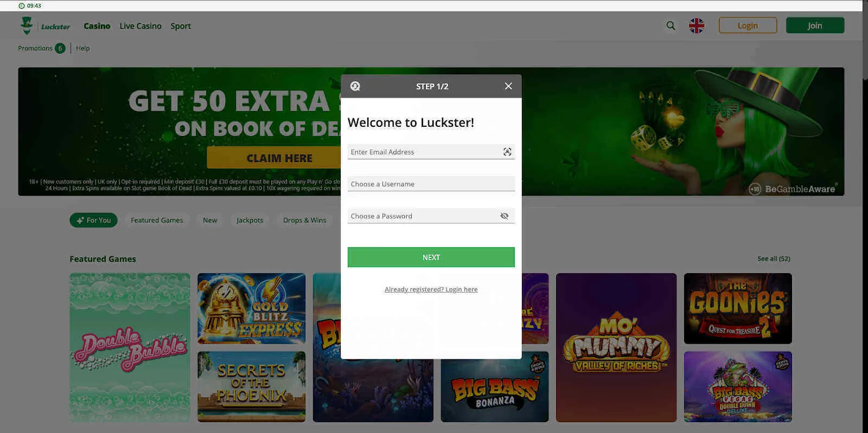This screenshot has height=433, width=868.
Task: Open the Double Bubble game
Action: pos(130,347)
